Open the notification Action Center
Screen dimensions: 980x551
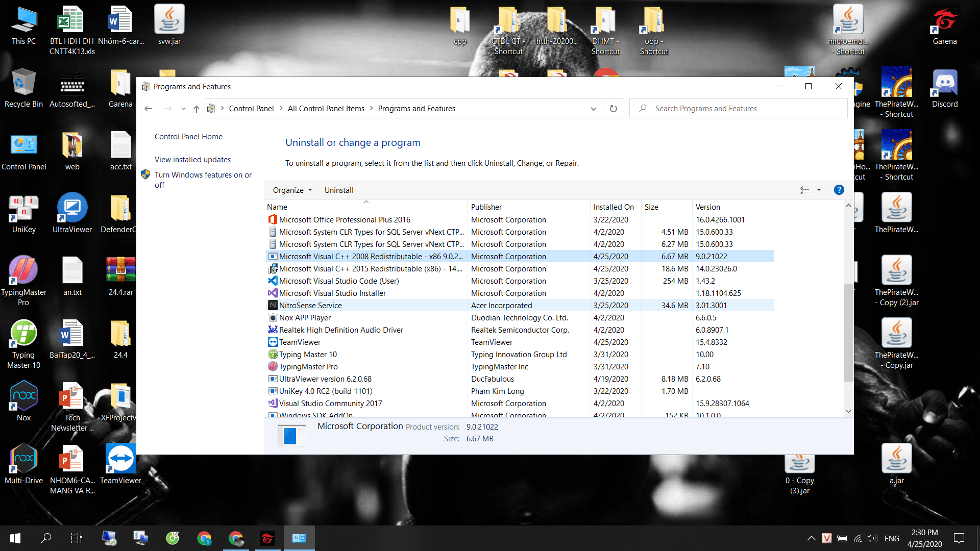959,538
